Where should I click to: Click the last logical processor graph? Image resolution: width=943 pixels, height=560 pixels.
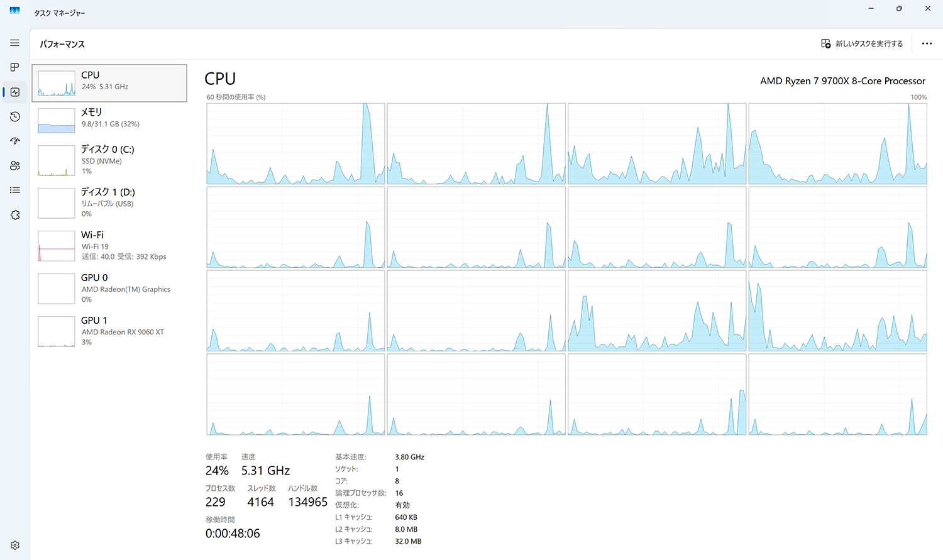[x=837, y=395]
